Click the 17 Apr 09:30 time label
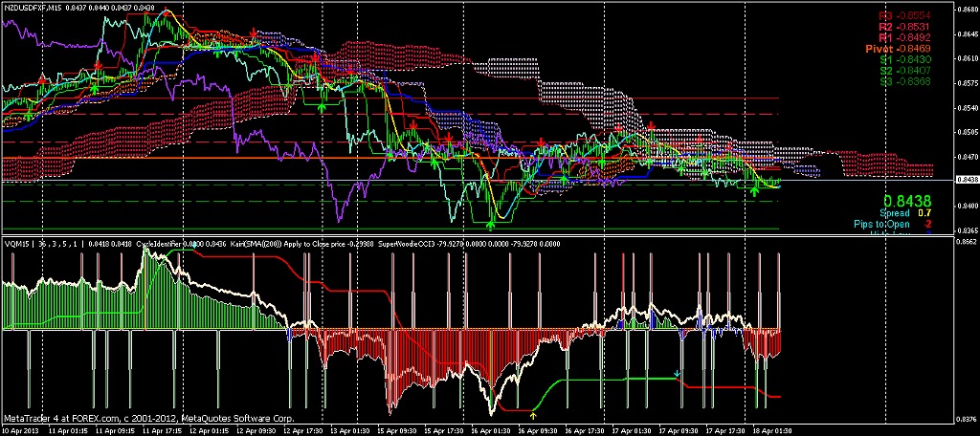980x436 pixels. coord(677,431)
